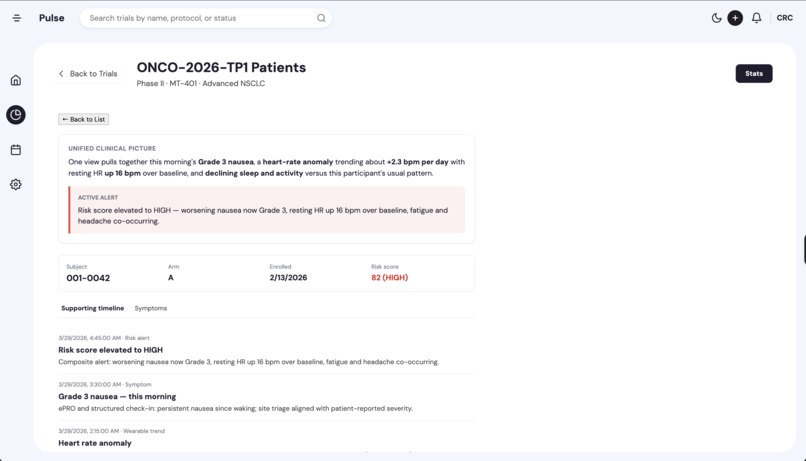Click the Back to List button
This screenshot has width=806, height=461.
[x=83, y=119]
